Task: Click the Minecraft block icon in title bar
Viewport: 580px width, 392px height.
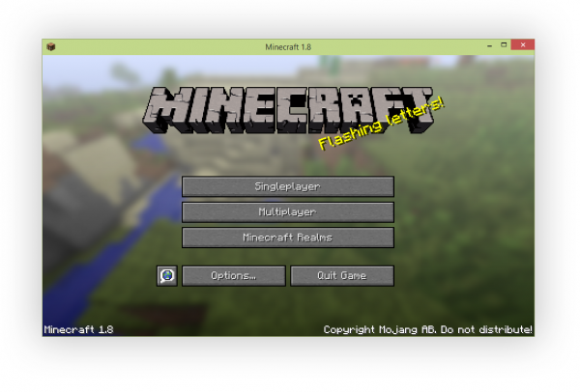Action: coord(51,47)
